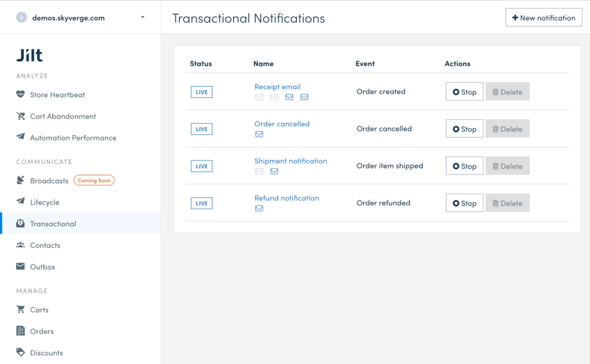Viewport: 590px width, 364px height.
Task: Click the Name column header
Action: [263, 64]
